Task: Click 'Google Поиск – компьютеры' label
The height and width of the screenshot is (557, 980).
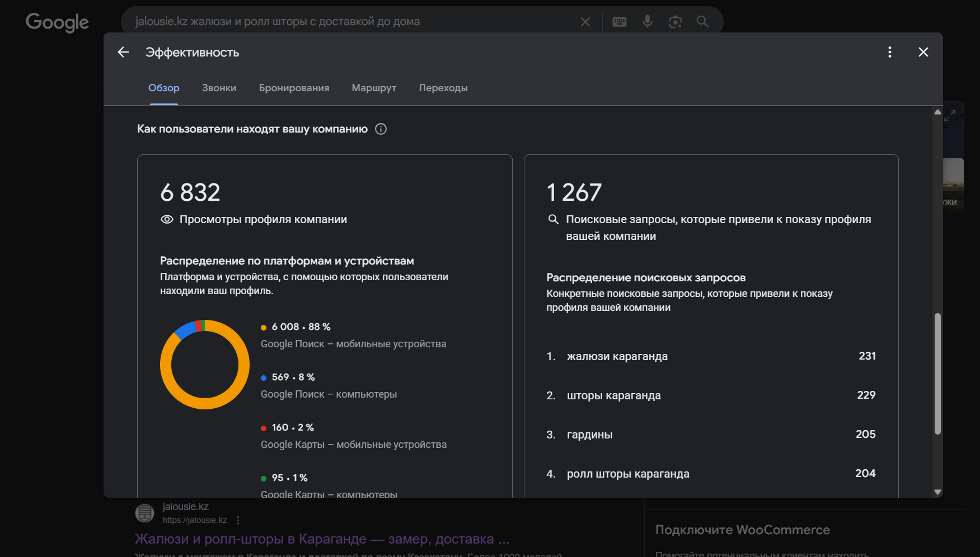Action: [x=329, y=394]
